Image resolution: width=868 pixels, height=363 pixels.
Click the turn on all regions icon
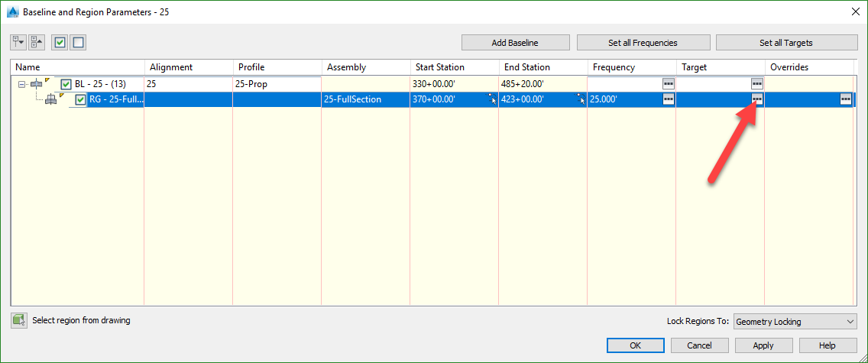[60, 42]
